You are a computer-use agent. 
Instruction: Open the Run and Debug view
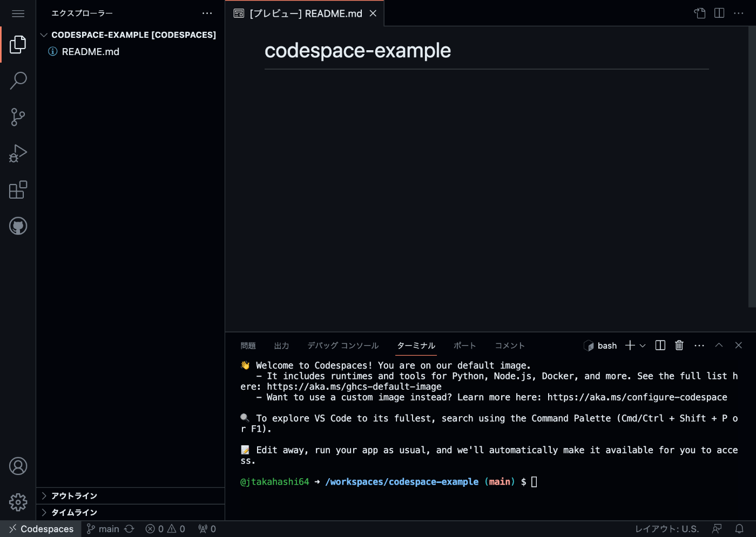(18, 153)
